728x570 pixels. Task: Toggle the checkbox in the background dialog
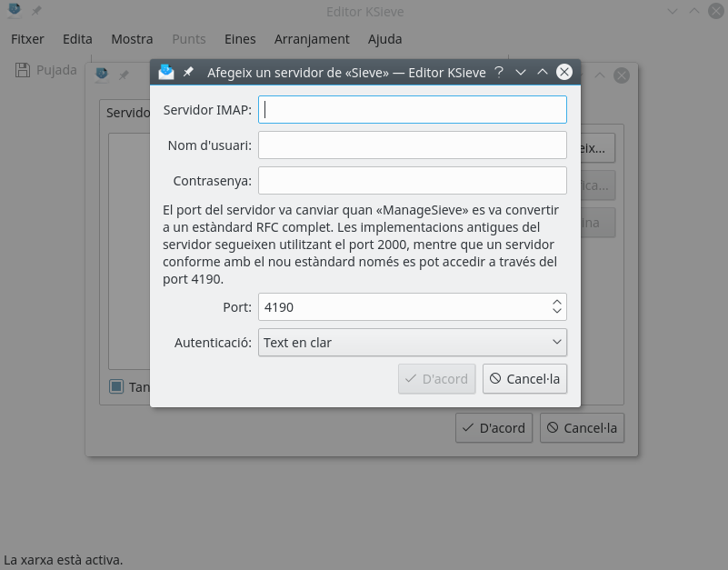tap(116, 386)
